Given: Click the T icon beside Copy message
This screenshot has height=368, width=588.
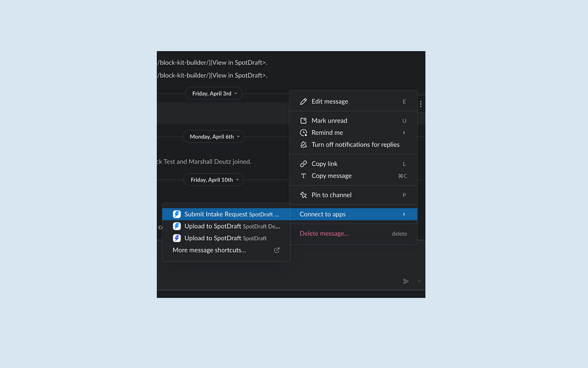Looking at the screenshot, I should click(303, 175).
